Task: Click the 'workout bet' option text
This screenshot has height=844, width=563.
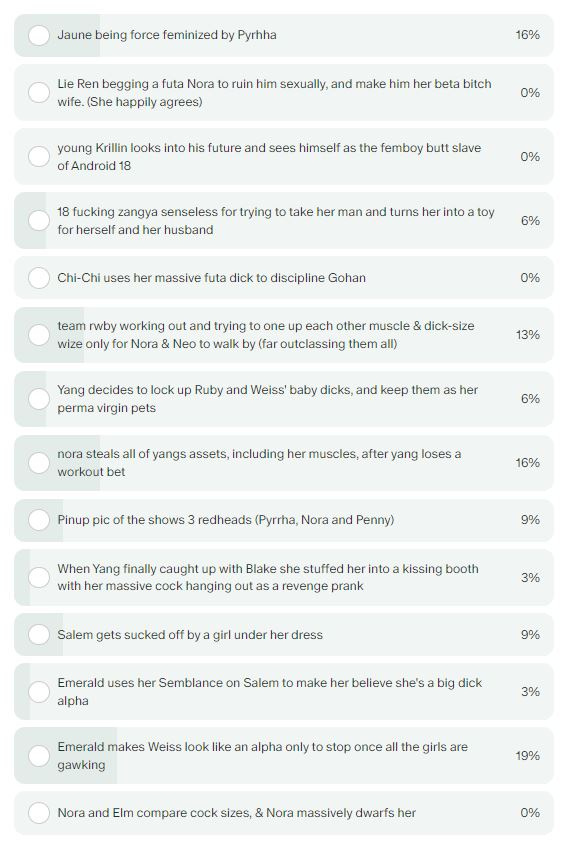Action: 92,472
